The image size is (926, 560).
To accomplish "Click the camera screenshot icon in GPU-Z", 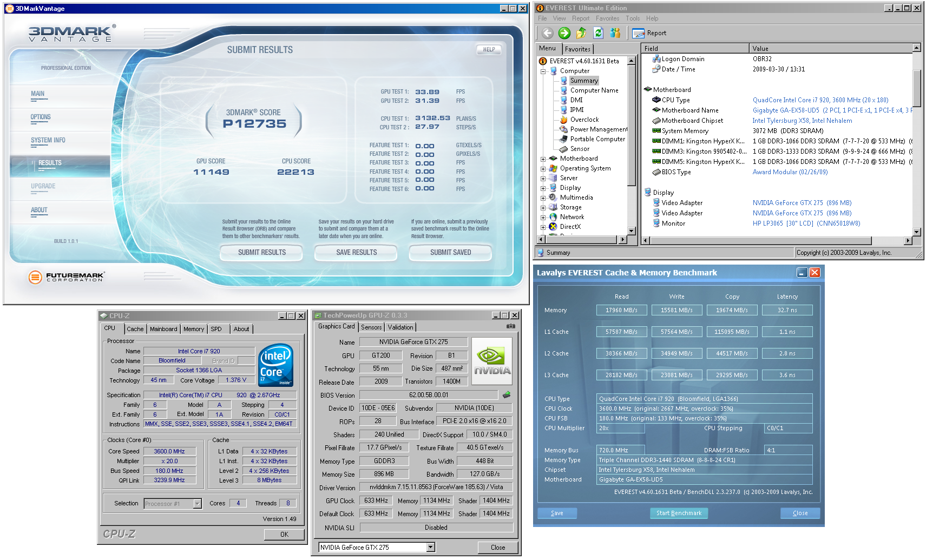I will [510, 326].
